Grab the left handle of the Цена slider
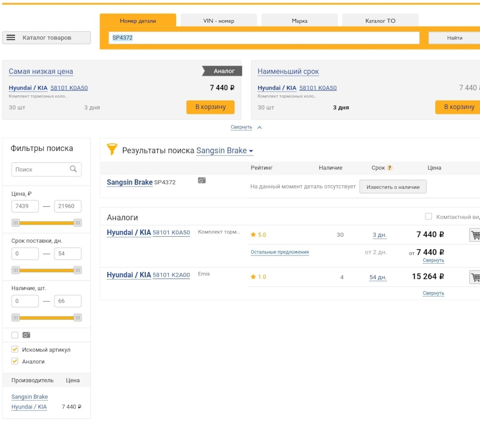This screenshot has height=448, width=480. pyautogui.click(x=15, y=223)
